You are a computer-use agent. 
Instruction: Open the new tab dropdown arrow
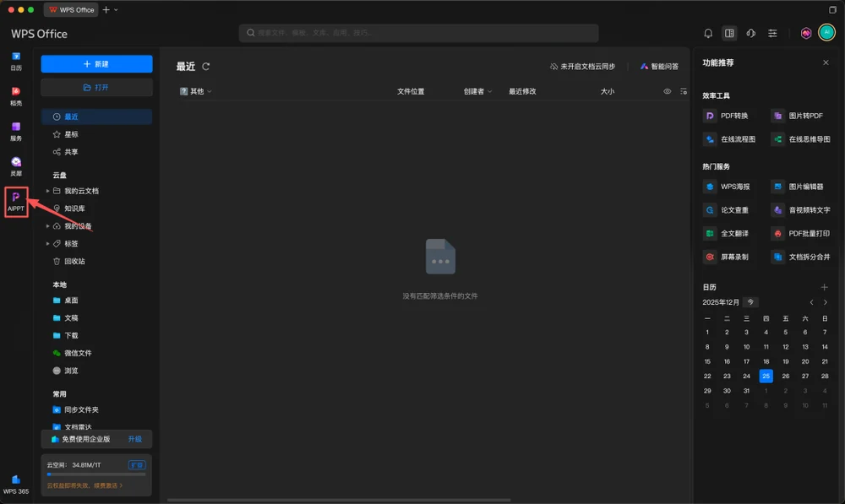click(x=116, y=9)
